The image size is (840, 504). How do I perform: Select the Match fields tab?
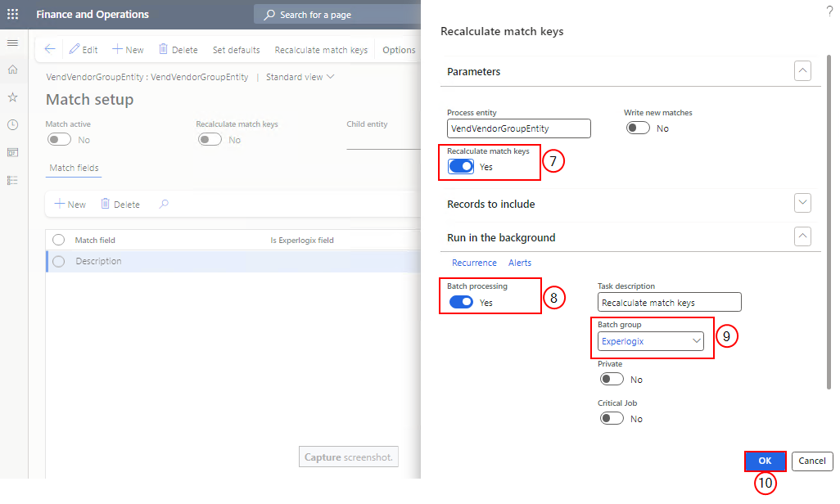coord(74,169)
